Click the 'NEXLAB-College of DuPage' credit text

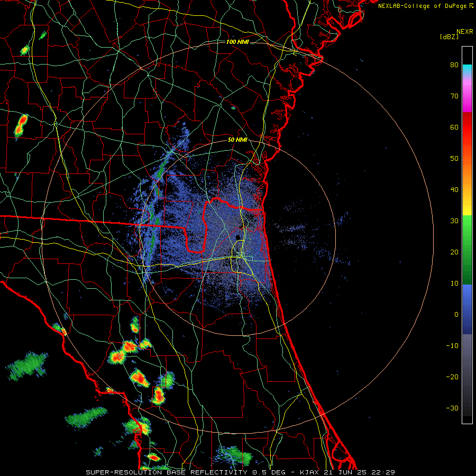tap(422, 6)
